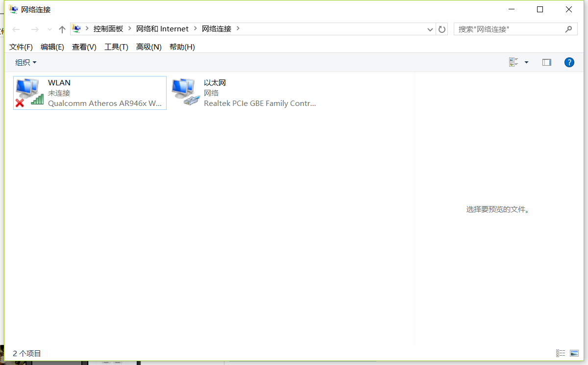Open the 高级(N) menu

click(148, 47)
